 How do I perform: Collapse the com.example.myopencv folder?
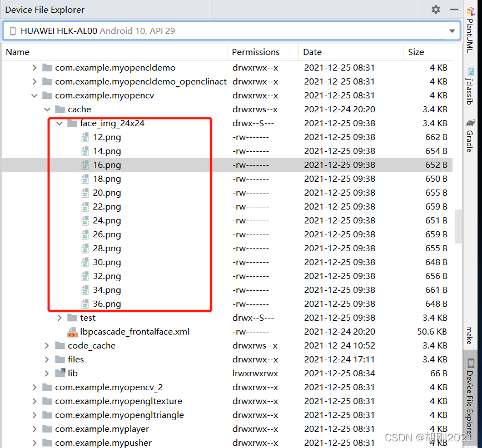34,96
